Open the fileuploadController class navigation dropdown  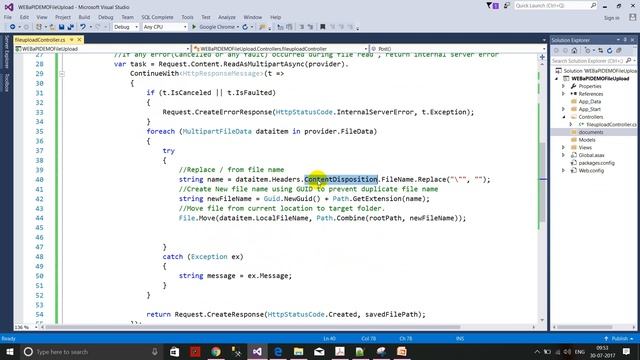click(x=280, y=49)
